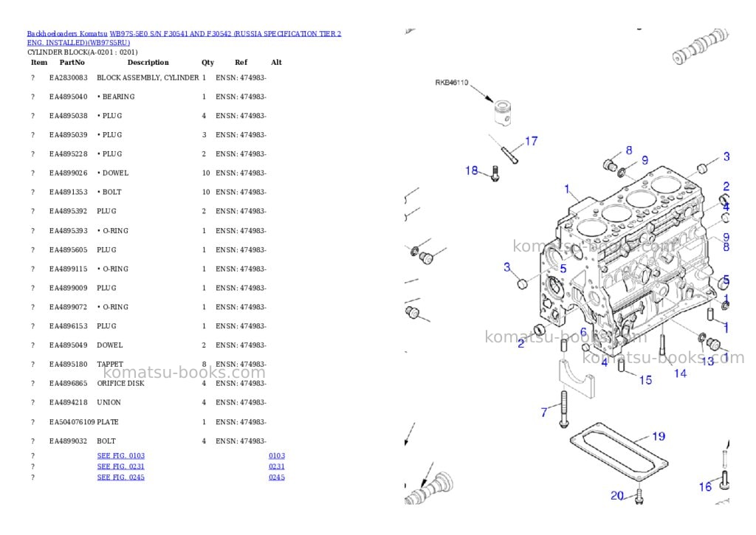Click callout number 5 on block front

point(563,269)
